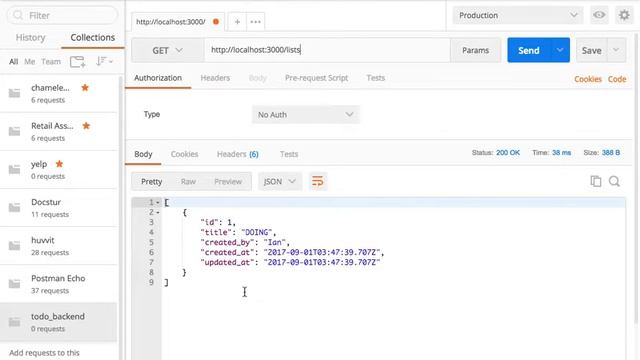The image size is (640, 360).
Task: Toggle the star on yelp collection
Action: (x=59, y=164)
